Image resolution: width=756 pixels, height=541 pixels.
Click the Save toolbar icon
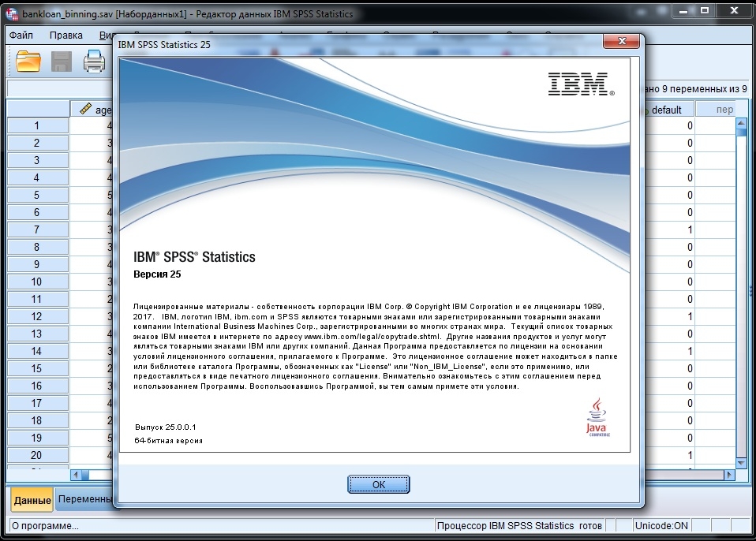60,61
